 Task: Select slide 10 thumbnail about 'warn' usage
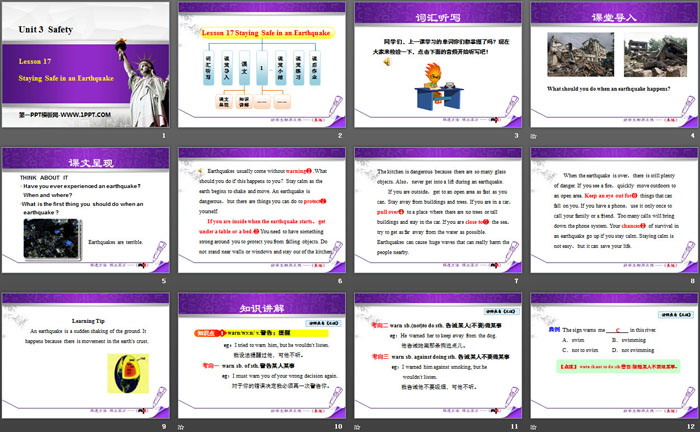tap(262, 356)
